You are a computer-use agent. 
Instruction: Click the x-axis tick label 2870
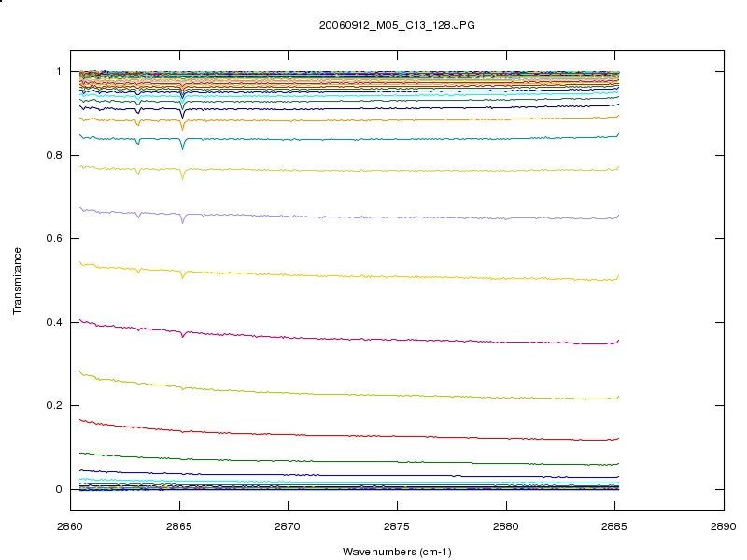point(288,526)
